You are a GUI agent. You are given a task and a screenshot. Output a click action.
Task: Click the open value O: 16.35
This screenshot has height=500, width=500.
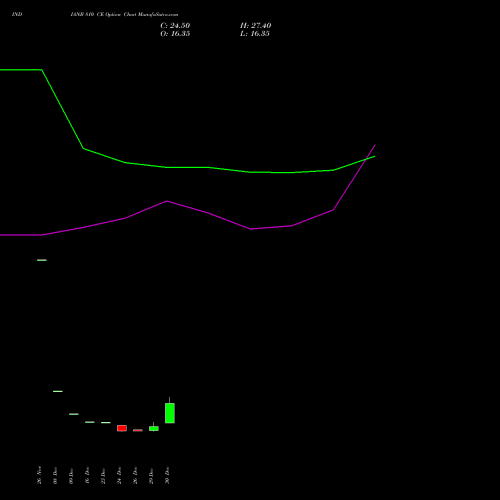tap(175, 34)
